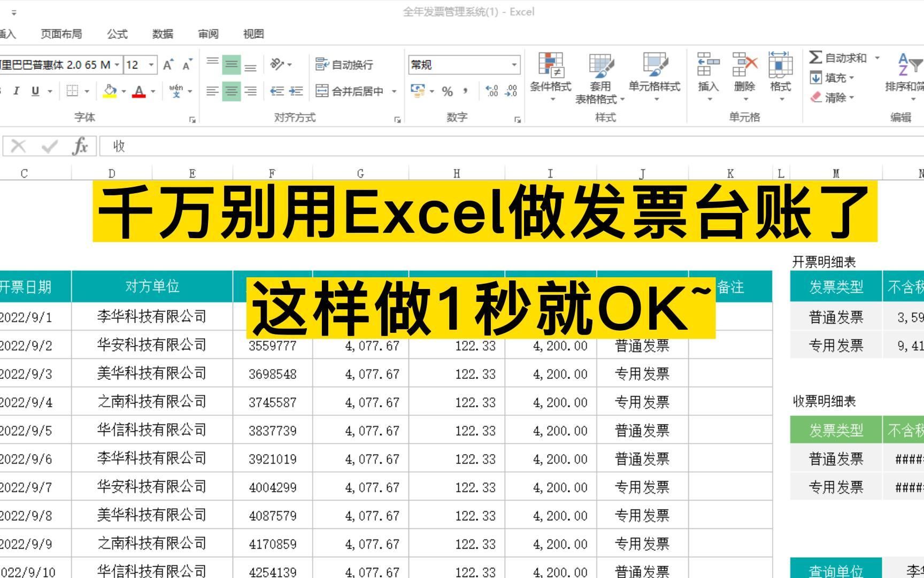Viewport: 924px width, 578px height.
Task: Open the font name dropdown arrow
Action: pyautogui.click(x=117, y=65)
